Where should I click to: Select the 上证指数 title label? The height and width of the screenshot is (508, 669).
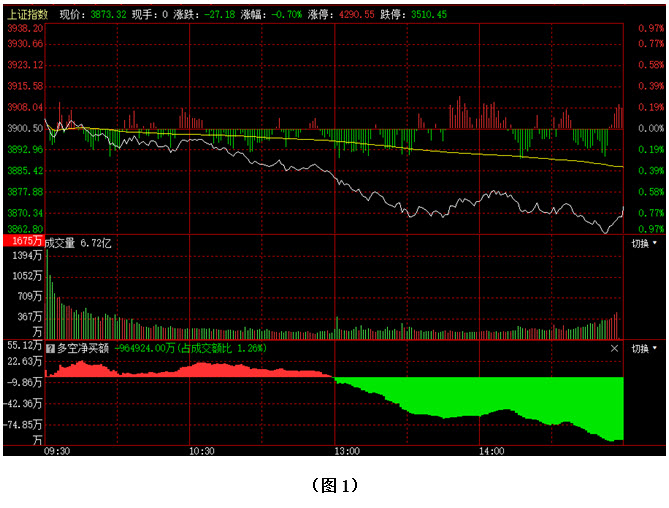(x=27, y=15)
